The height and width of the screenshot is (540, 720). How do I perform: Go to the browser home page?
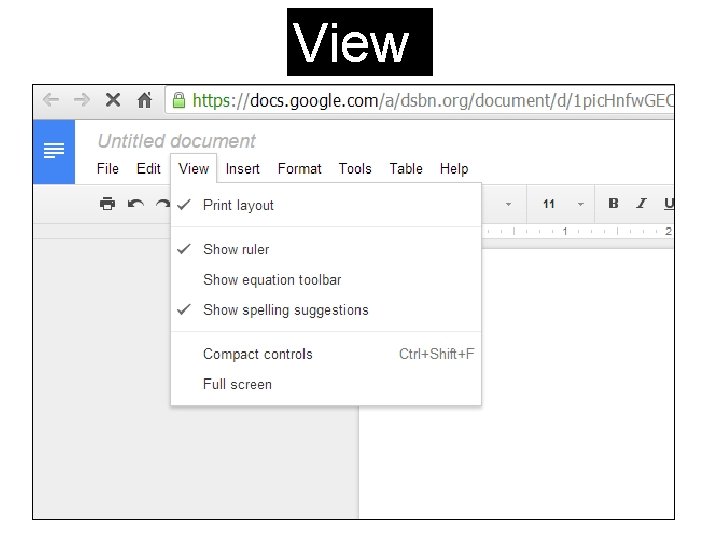point(145,100)
